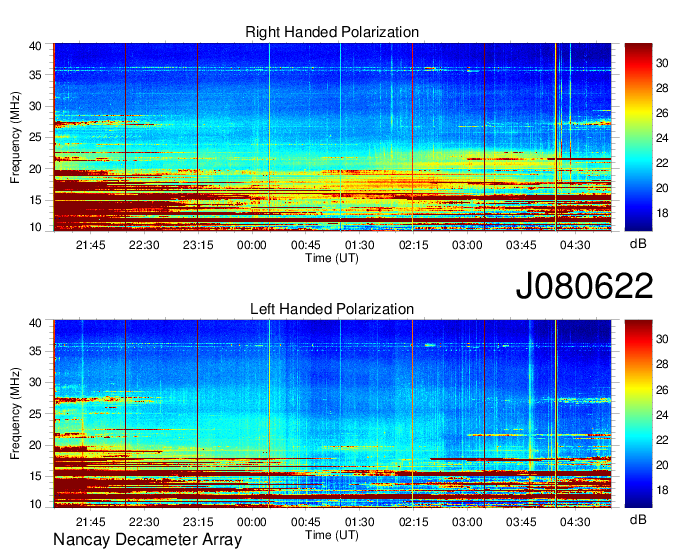Click 'Time (UT)' label under Left Handed plot
This screenshot has width=680, height=552.
point(332,535)
